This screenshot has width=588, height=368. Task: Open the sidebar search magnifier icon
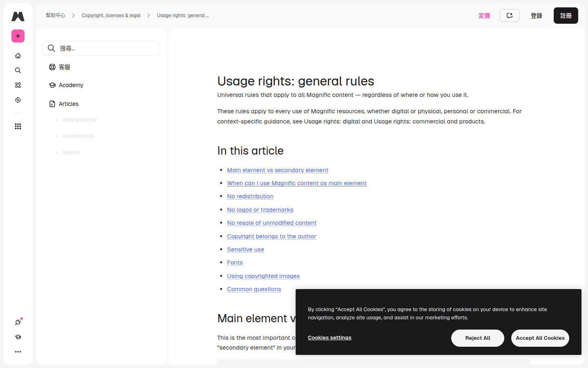point(18,70)
